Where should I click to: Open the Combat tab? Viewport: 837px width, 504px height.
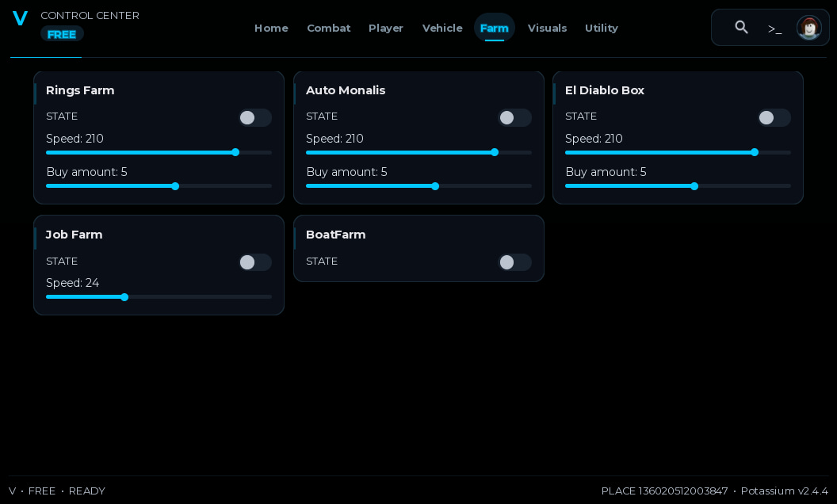(329, 28)
